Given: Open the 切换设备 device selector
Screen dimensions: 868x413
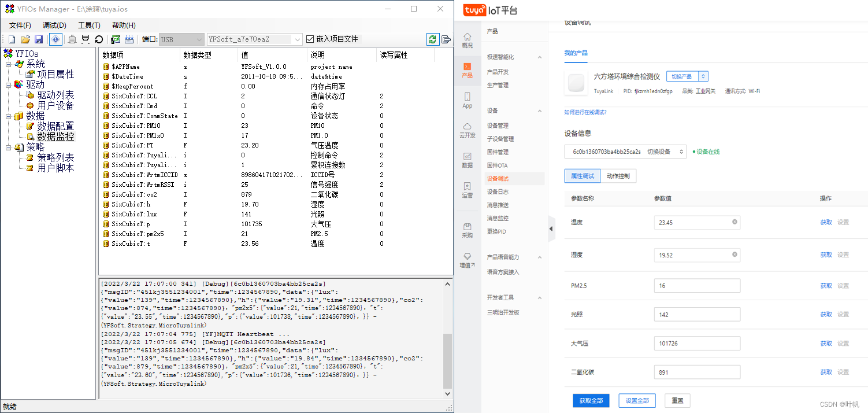Looking at the screenshot, I should click(x=625, y=152).
